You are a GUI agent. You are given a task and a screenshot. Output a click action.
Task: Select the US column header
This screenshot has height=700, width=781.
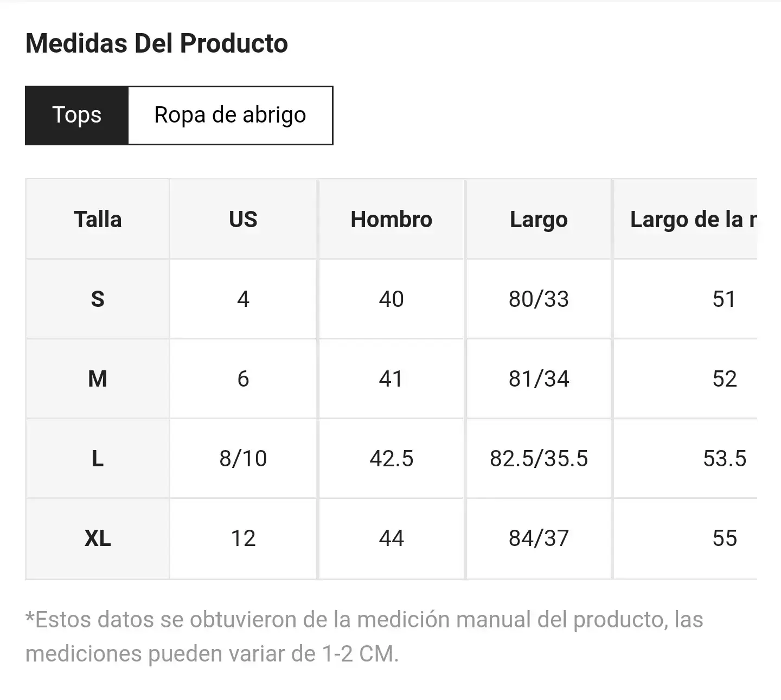coord(243,219)
